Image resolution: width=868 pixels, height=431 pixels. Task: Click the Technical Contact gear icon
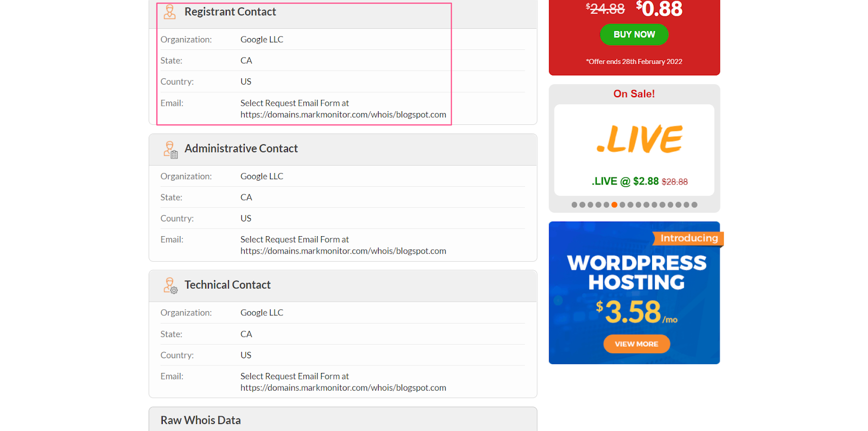(x=171, y=286)
